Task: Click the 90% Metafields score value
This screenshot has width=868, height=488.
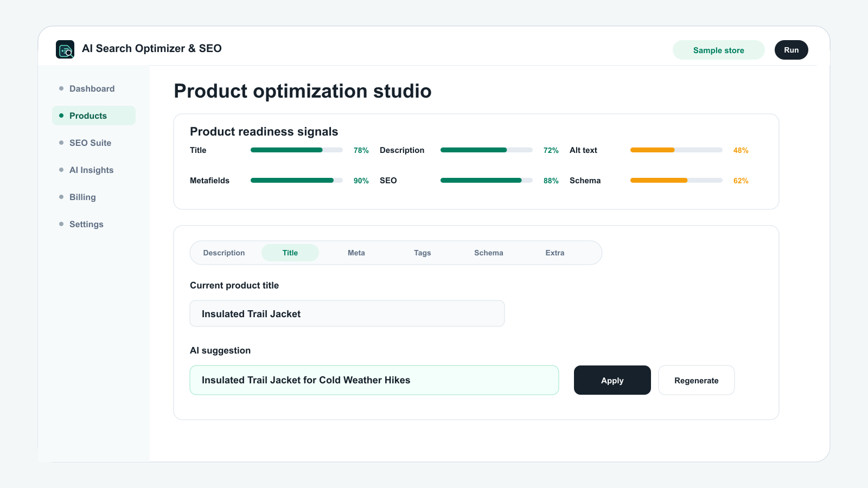Action: click(x=361, y=181)
